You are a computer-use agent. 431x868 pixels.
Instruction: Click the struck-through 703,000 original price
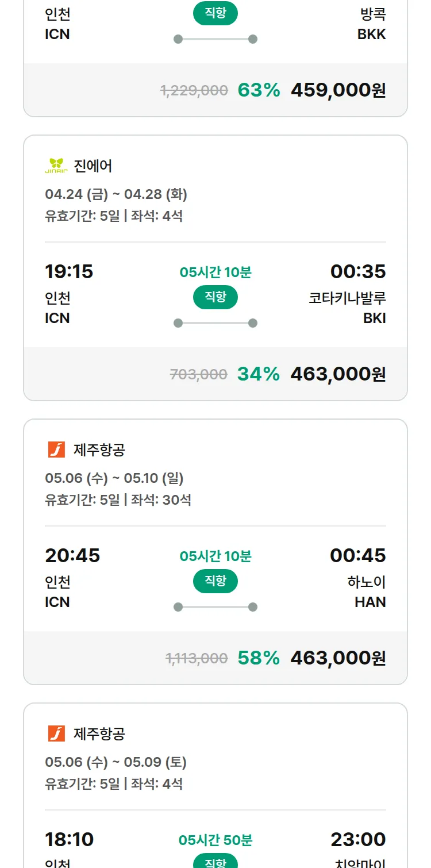tap(199, 375)
